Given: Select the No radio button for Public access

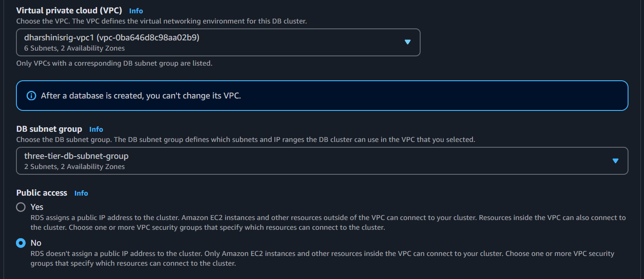Looking at the screenshot, I should [x=21, y=243].
